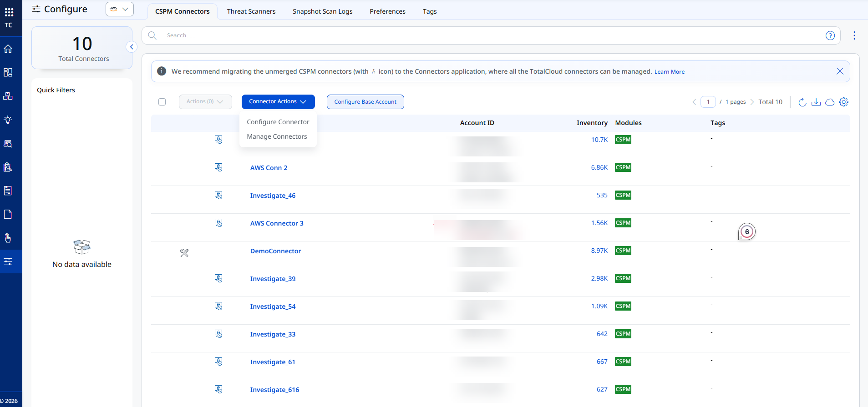
Task: Open the 8.97K inventory count link
Action: tap(599, 251)
